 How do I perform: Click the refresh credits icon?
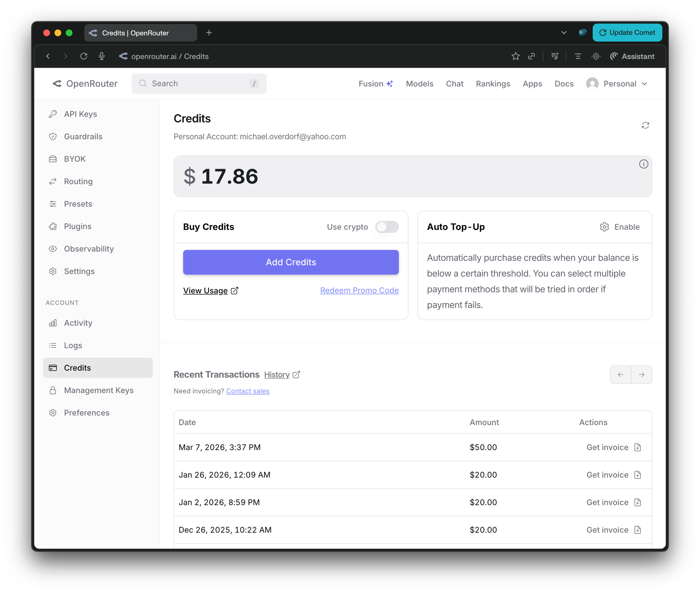tap(645, 126)
